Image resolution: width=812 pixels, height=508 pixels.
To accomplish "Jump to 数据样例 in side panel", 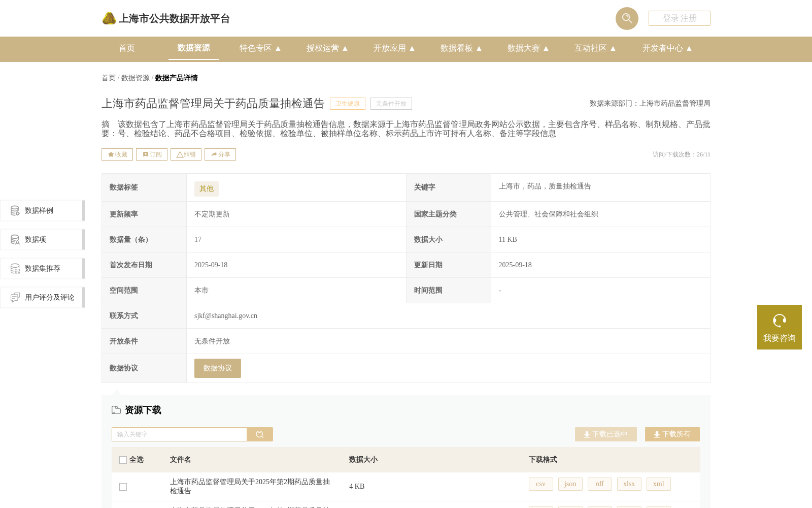I will [x=43, y=210].
